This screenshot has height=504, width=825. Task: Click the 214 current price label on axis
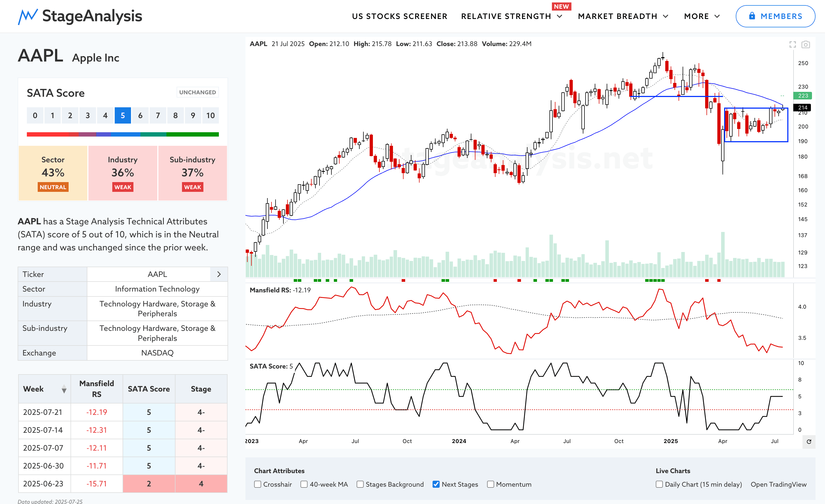click(x=802, y=107)
